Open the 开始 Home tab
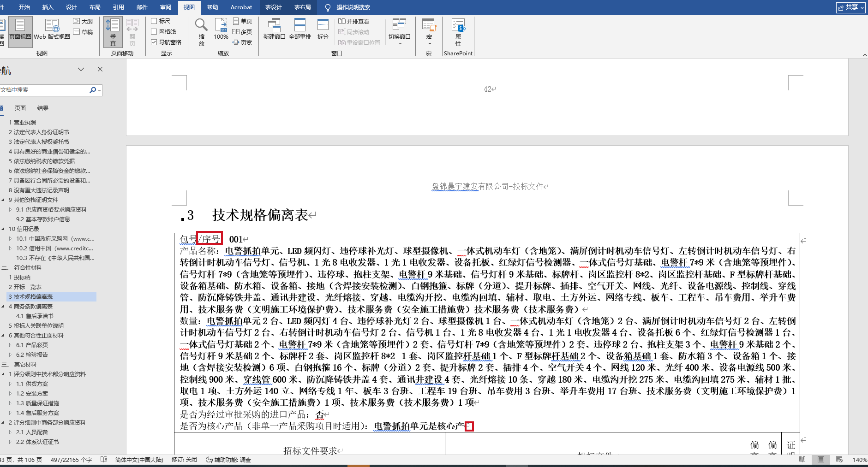 point(24,7)
